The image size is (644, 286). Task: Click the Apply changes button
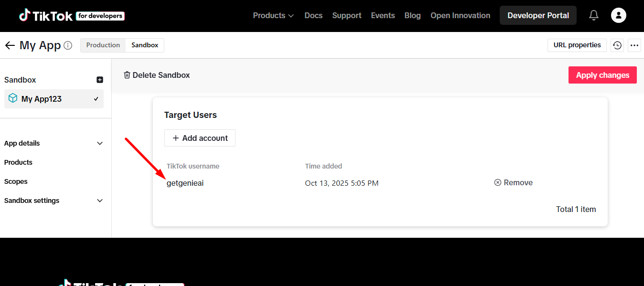(x=602, y=75)
